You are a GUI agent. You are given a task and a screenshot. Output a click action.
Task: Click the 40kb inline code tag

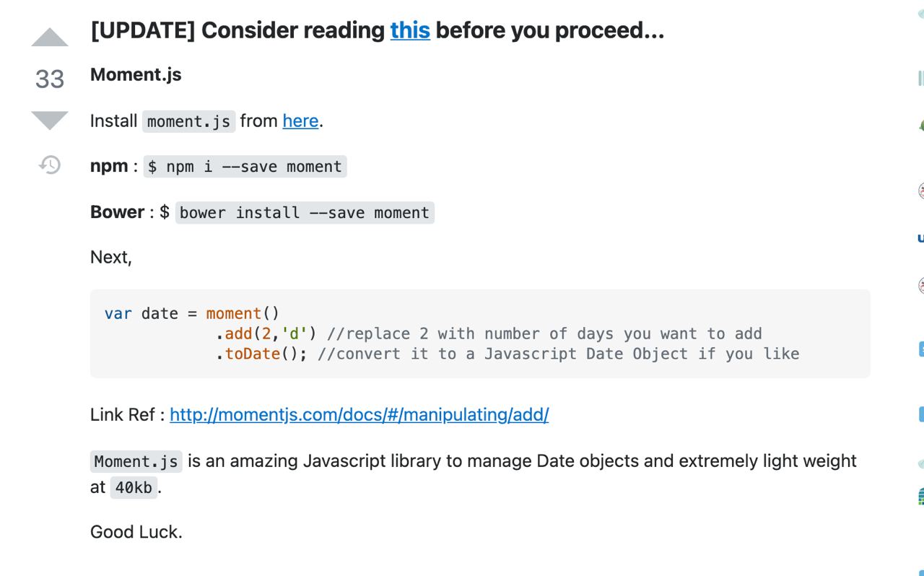[134, 488]
